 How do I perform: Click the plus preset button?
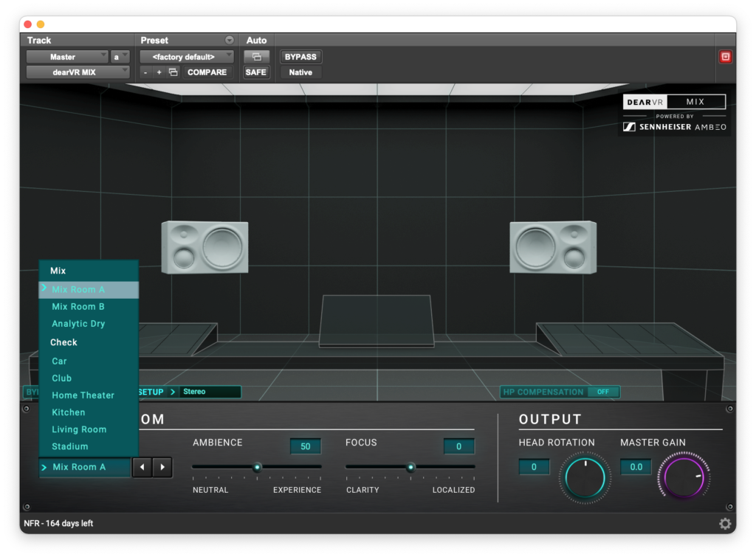coord(159,72)
